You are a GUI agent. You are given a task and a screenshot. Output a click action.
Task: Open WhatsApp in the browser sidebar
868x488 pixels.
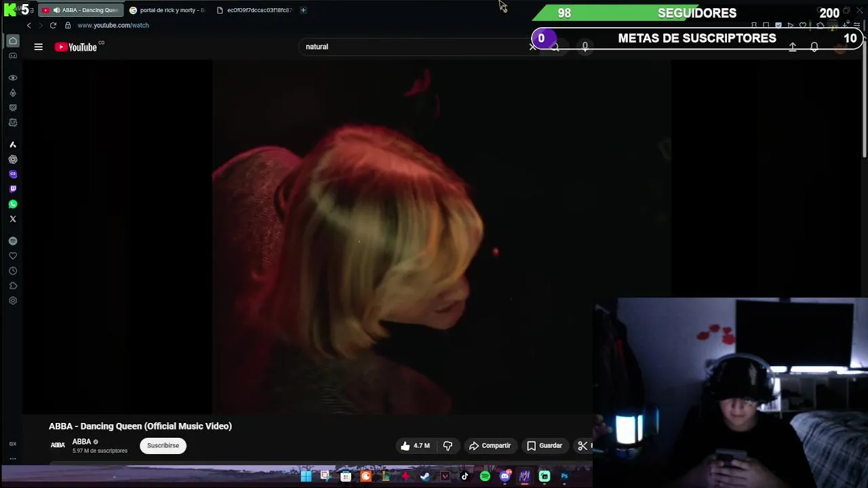(13, 204)
